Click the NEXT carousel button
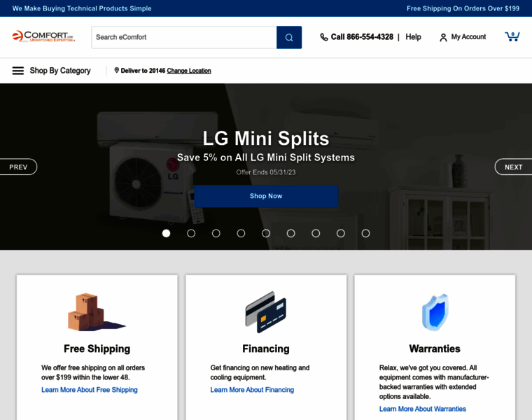This screenshot has height=420, width=532. tap(513, 167)
